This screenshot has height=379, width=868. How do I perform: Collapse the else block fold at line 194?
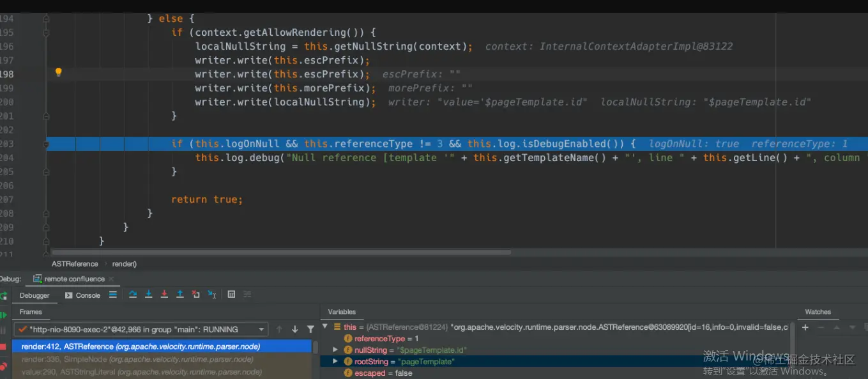[46, 19]
